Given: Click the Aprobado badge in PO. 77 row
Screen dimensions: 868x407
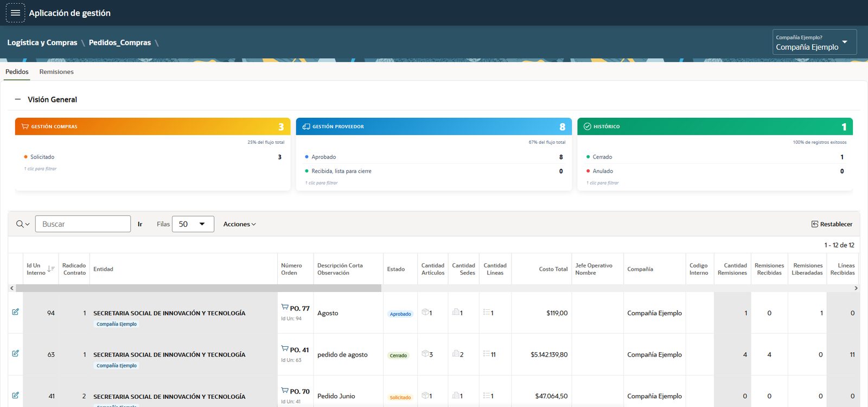Looking at the screenshot, I should coord(400,314).
